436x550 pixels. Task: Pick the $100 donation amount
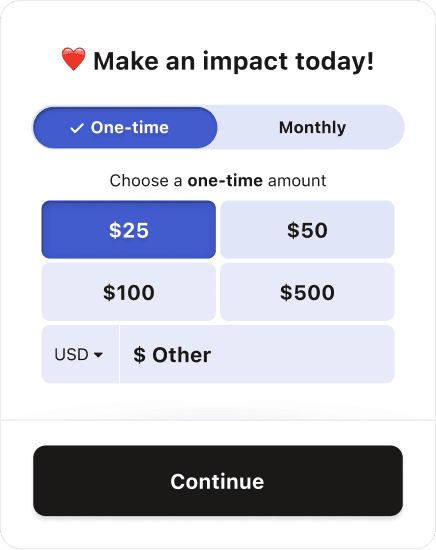point(129,292)
